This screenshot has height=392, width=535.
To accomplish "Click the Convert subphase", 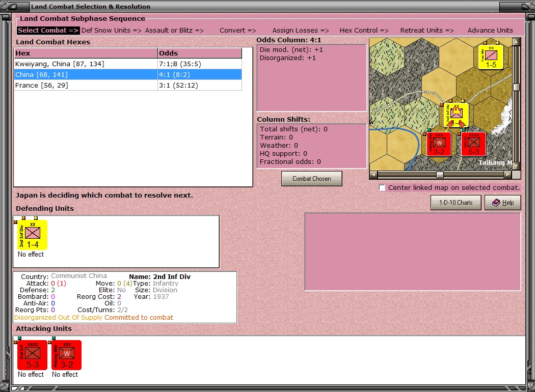I will click(238, 31).
